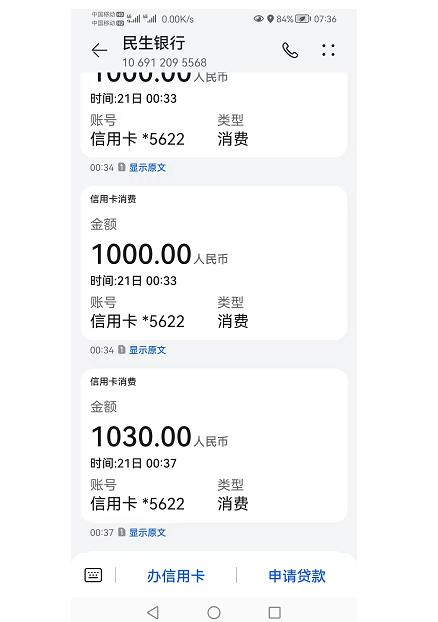Call 民生银行 using the phone icon
Image resolution: width=438 pixels, height=622 pixels.
point(290,50)
